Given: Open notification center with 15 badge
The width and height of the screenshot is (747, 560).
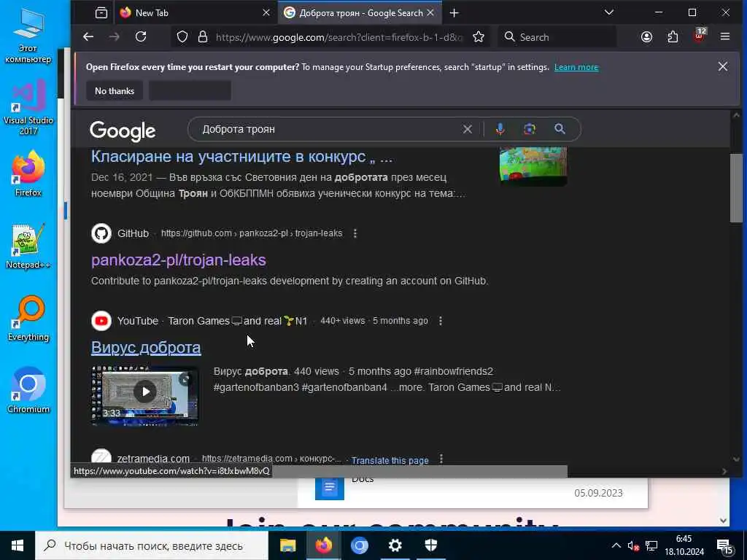Looking at the screenshot, I should 724,547.
